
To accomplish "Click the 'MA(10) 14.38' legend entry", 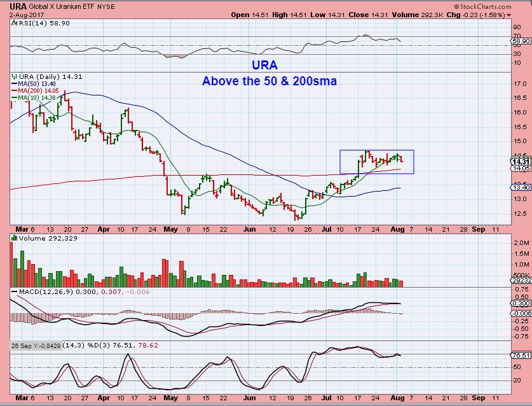I will coord(37,98).
